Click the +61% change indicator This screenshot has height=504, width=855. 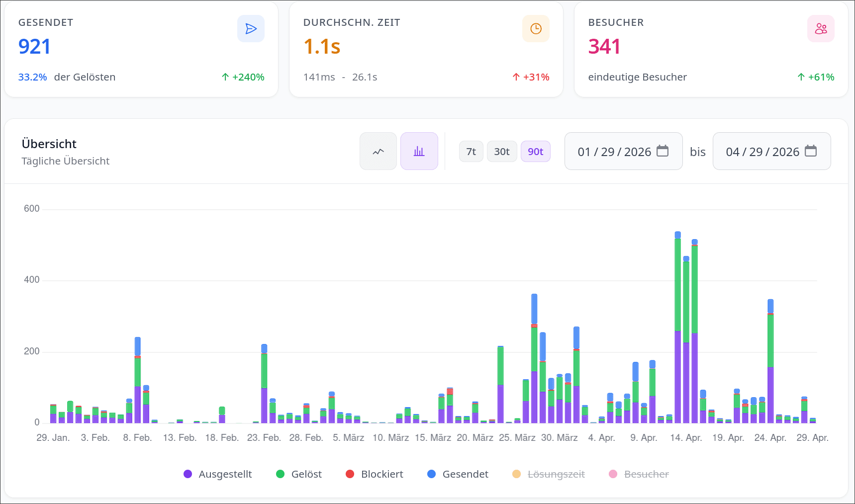tap(816, 77)
